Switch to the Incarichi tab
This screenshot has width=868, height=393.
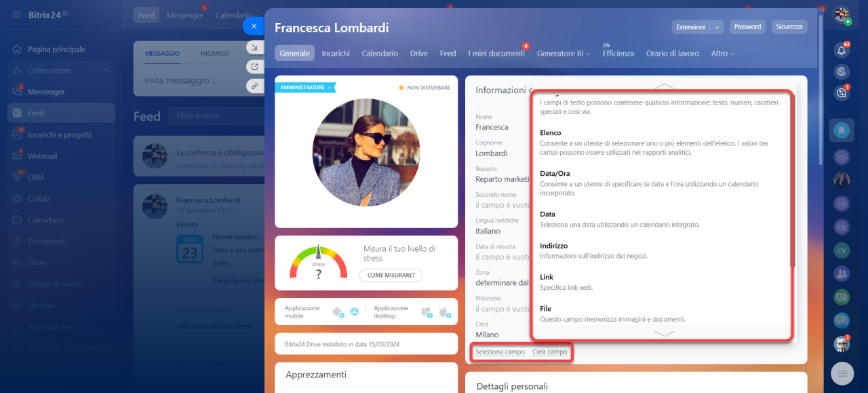336,54
